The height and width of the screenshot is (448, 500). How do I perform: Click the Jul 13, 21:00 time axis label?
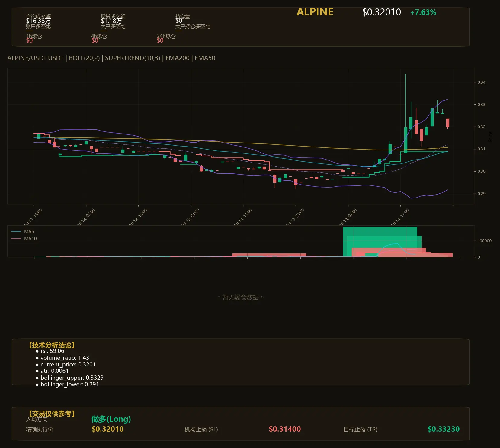(x=295, y=217)
